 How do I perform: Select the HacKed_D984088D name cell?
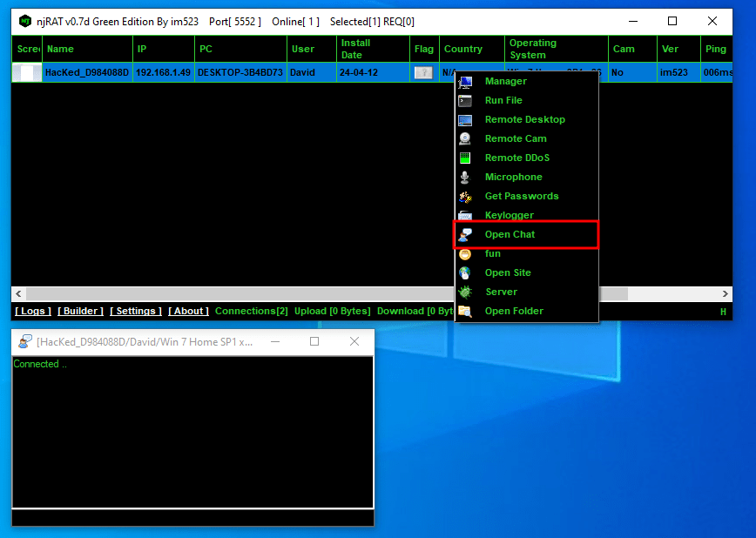pos(87,72)
